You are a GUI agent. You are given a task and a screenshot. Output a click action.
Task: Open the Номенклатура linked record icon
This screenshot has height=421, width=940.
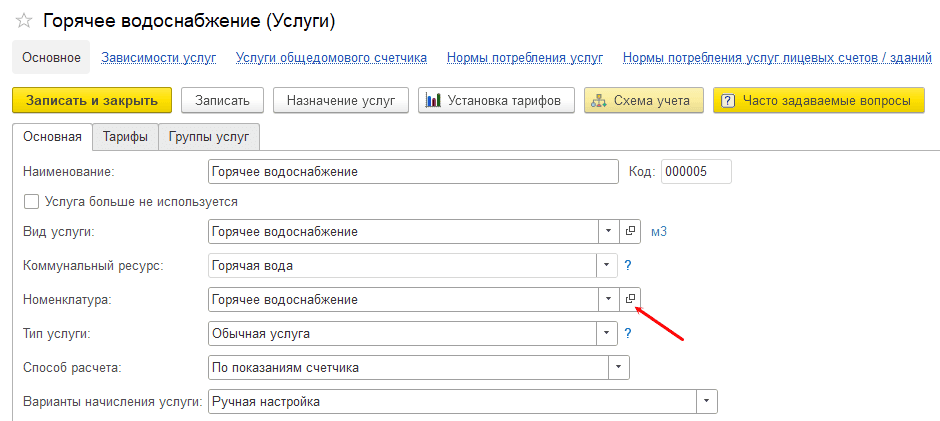point(630,299)
